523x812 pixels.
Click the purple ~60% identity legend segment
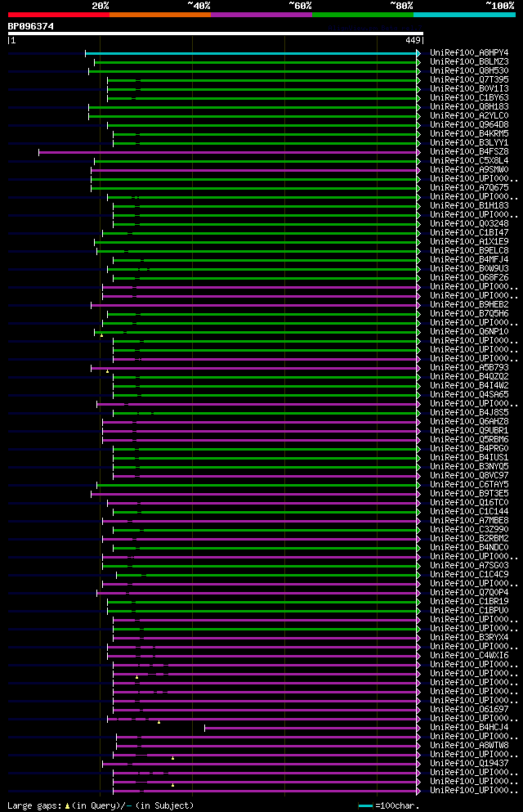(261, 15)
